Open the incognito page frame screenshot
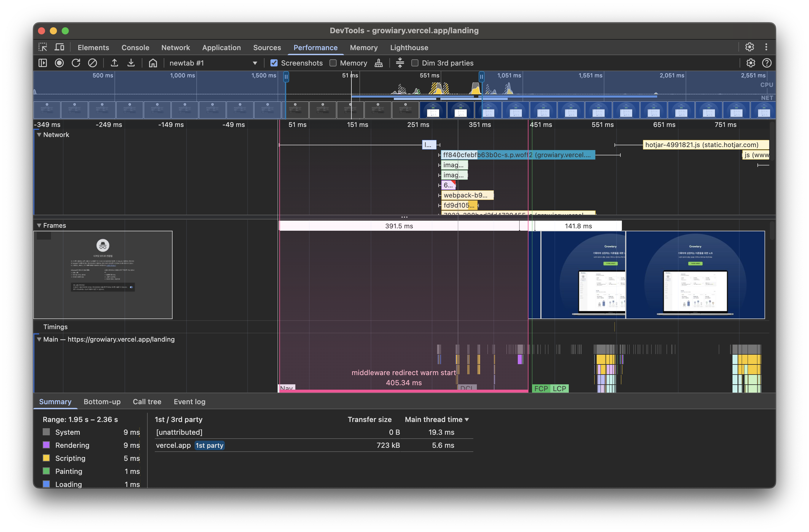 (103, 275)
